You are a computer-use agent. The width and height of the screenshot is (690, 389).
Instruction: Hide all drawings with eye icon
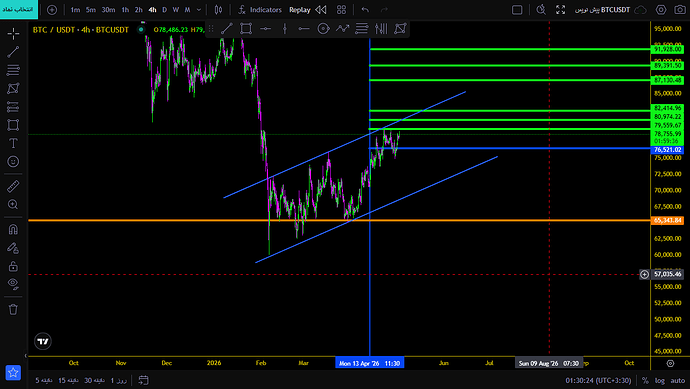[x=13, y=284]
